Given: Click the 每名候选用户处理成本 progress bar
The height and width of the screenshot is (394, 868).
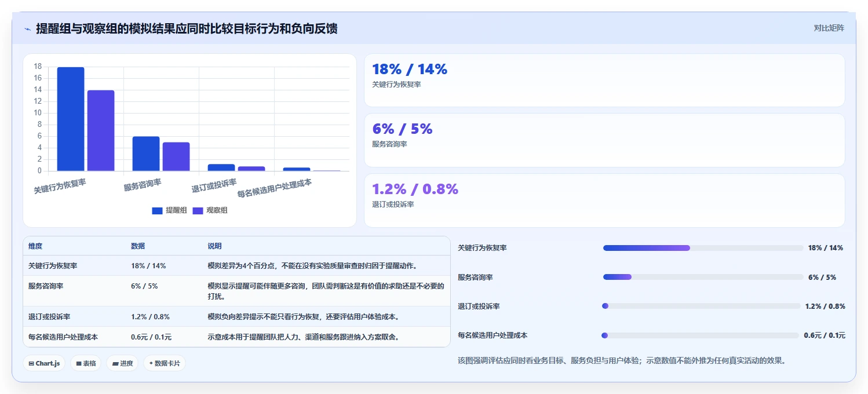Looking at the screenshot, I should [x=701, y=335].
